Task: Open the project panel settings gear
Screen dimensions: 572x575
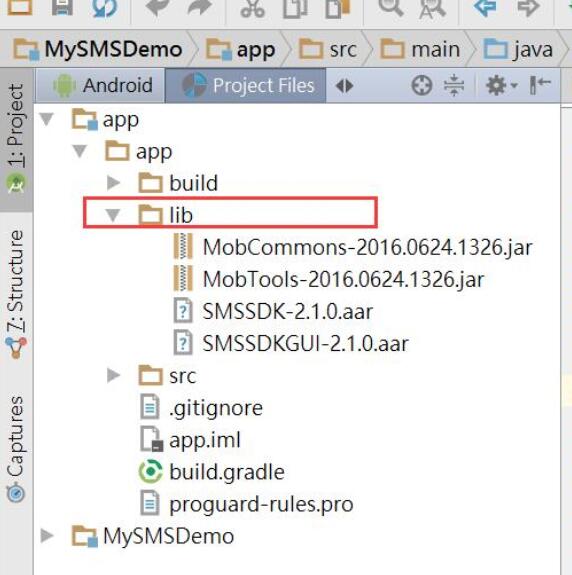Action: point(500,85)
